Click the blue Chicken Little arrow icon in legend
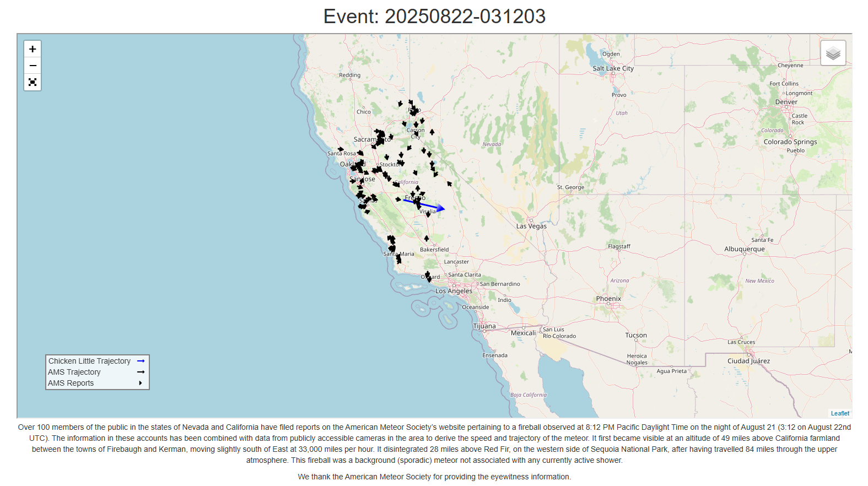Screen dimensions: 868x486 [x=141, y=361]
